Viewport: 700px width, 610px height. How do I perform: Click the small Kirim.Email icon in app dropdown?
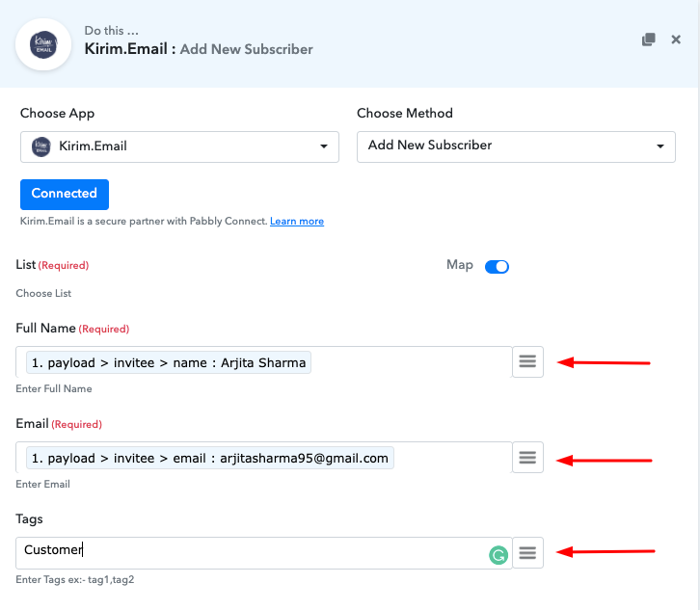(x=41, y=146)
